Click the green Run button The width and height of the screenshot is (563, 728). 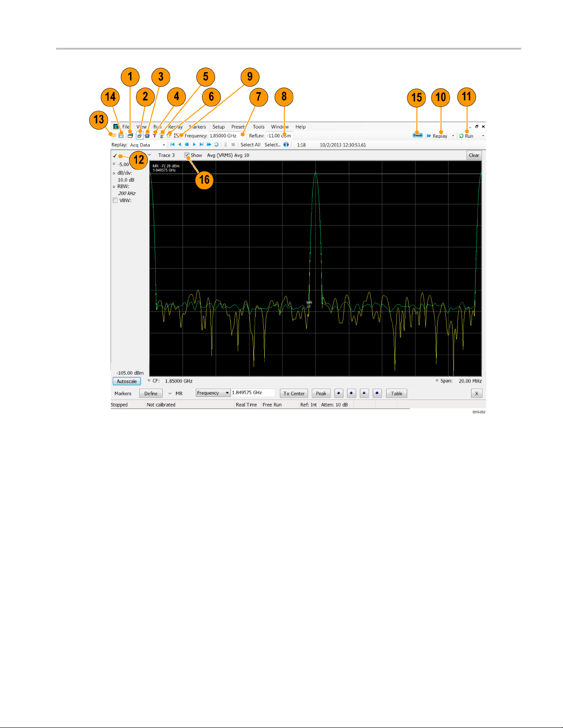point(466,136)
